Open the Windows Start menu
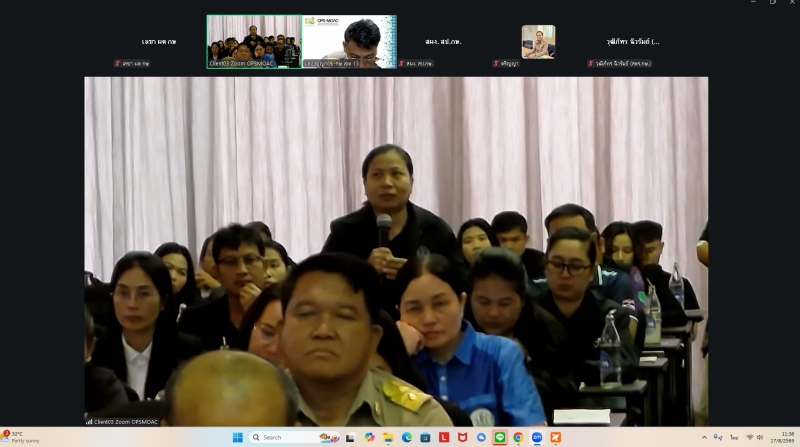 click(x=238, y=437)
